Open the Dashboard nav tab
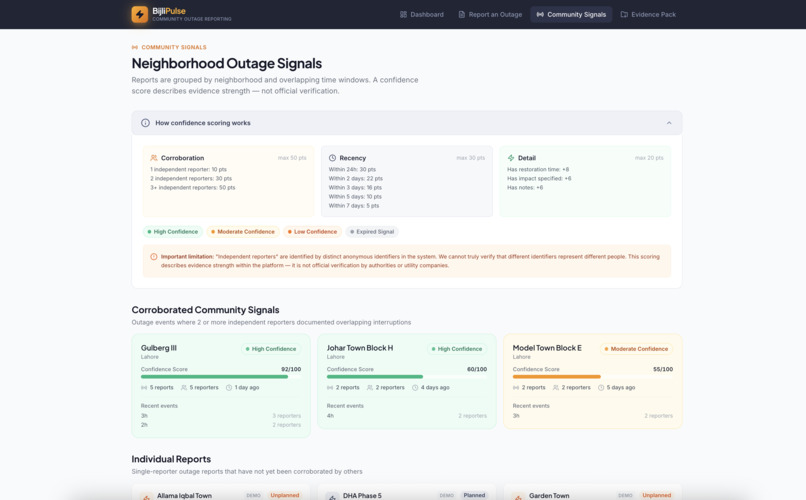Viewport: 806px width, 500px height. click(x=422, y=14)
